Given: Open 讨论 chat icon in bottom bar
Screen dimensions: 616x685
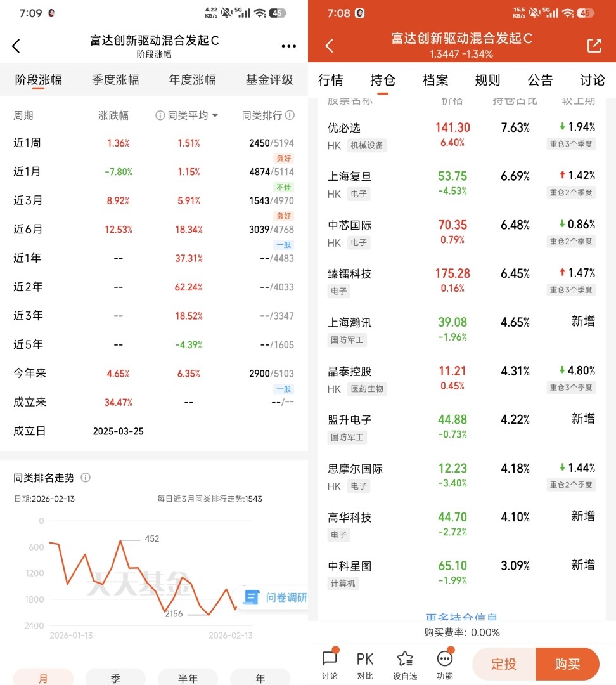Looking at the screenshot, I should click(x=330, y=664).
